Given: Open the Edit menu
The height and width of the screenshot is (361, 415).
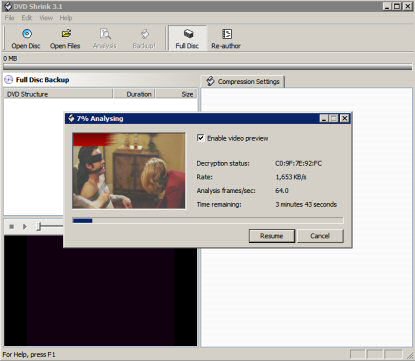Looking at the screenshot, I should (x=27, y=18).
